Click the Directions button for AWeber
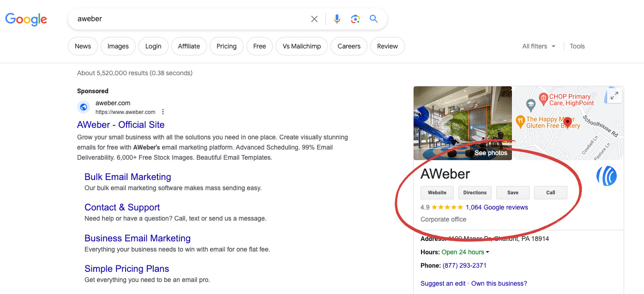Viewport: 644px width, 294px height. click(x=475, y=192)
